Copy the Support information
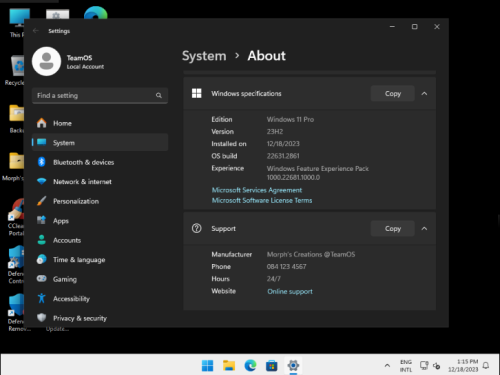This screenshot has width=500, height=375. tap(393, 229)
